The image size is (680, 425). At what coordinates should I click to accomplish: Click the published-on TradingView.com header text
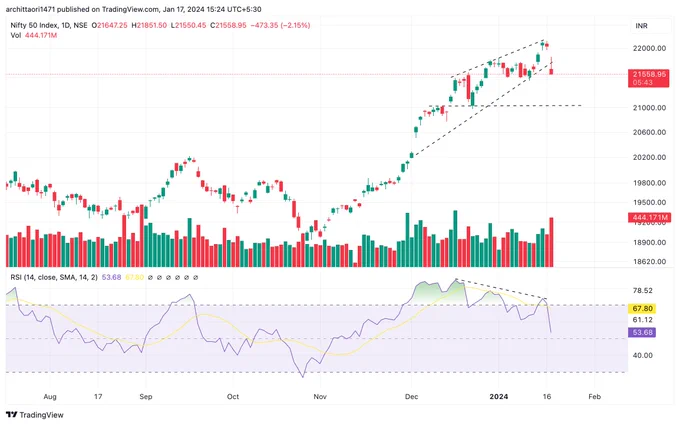pyautogui.click(x=134, y=9)
